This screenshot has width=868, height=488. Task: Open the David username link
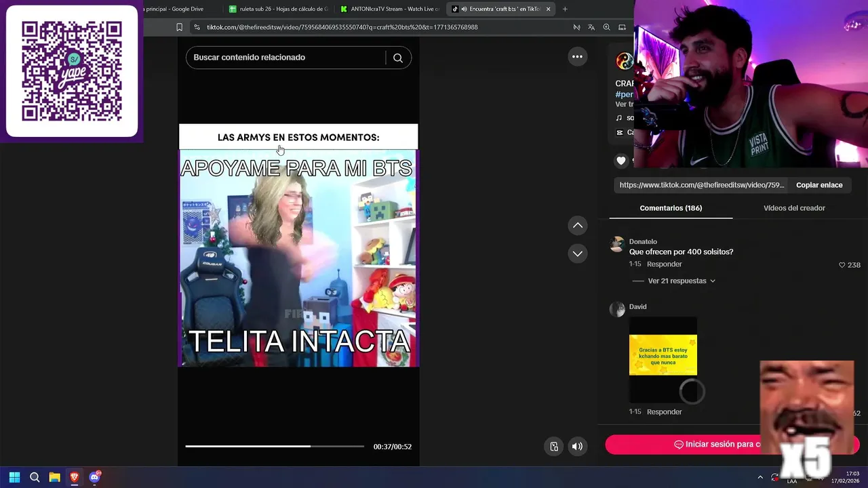tap(637, 307)
